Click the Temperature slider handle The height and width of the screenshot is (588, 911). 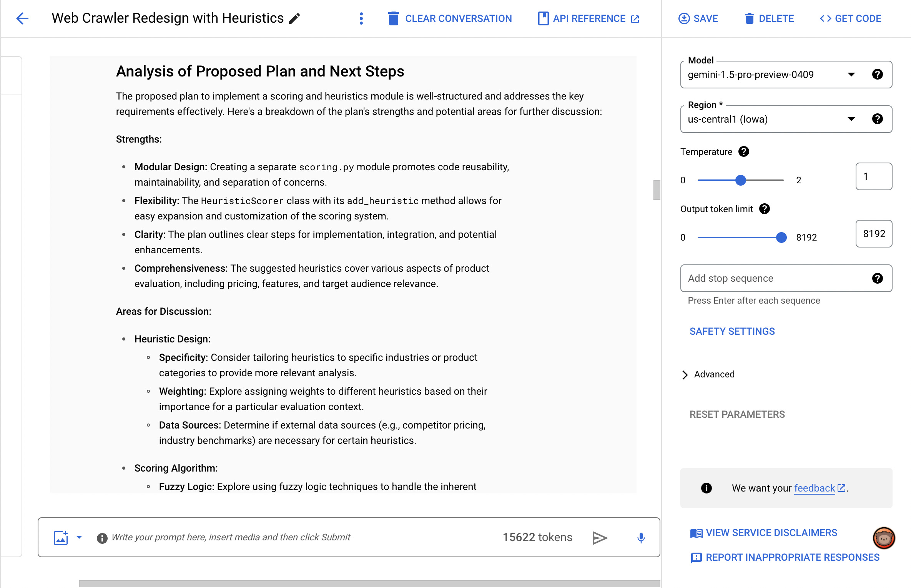tap(740, 180)
